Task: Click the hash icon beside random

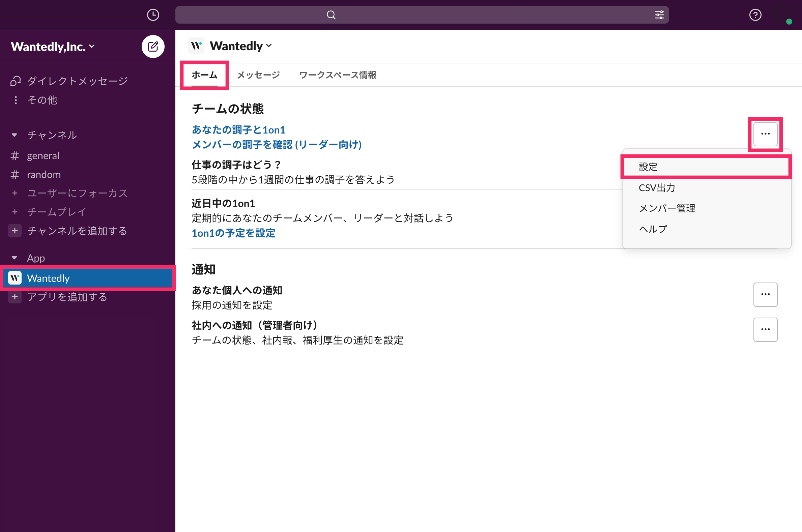Action: click(15, 175)
